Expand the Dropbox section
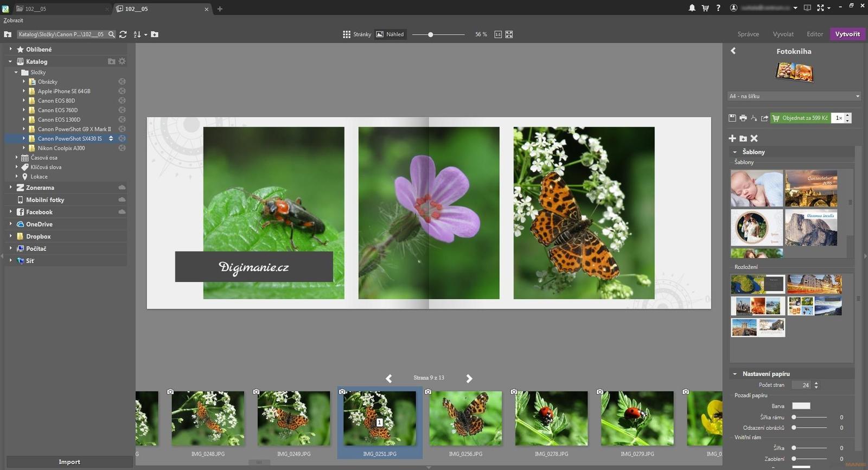This screenshot has height=470, width=868. [x=10, y=236]
